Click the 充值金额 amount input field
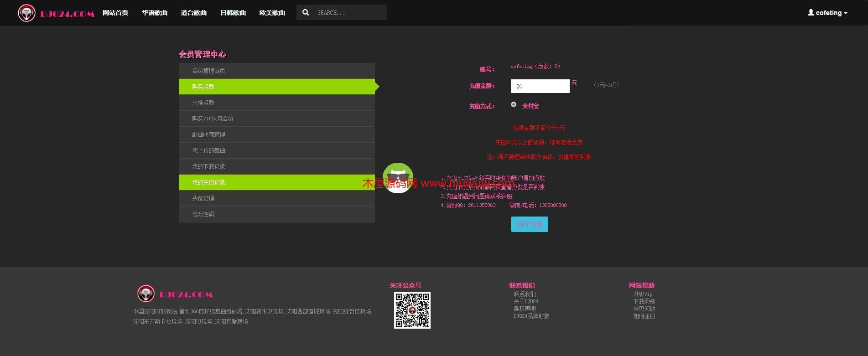 point(540,86)
